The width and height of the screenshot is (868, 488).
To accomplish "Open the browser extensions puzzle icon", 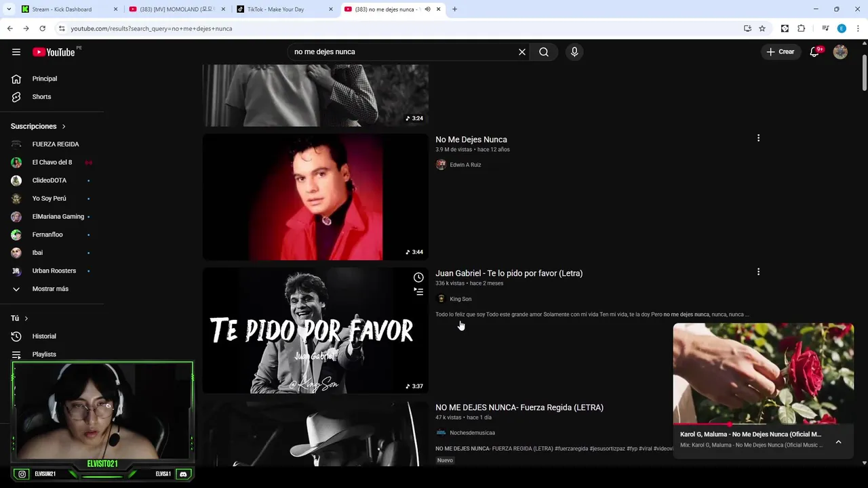I will pyautogui.click(x=801, y=28).
